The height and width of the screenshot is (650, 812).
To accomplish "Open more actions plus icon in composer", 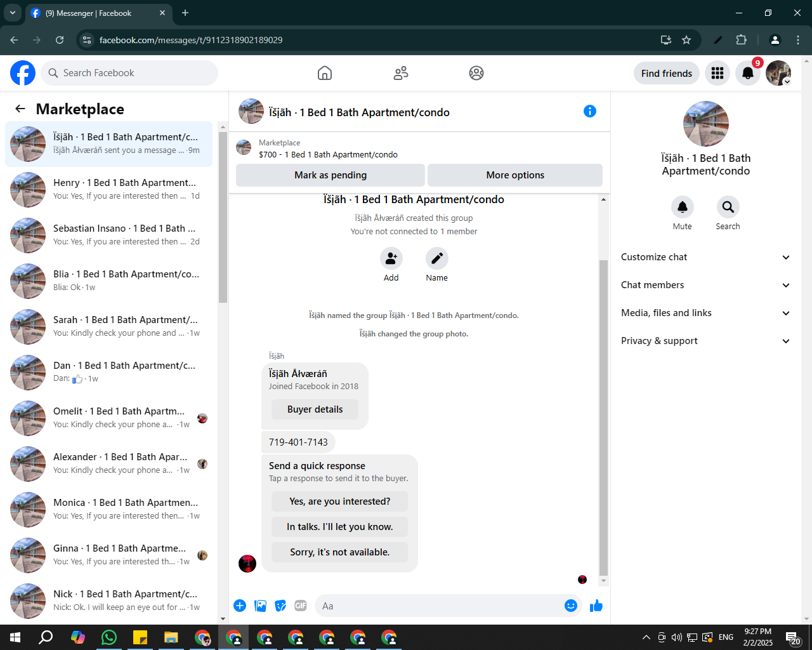I will (x=240, y=606).
